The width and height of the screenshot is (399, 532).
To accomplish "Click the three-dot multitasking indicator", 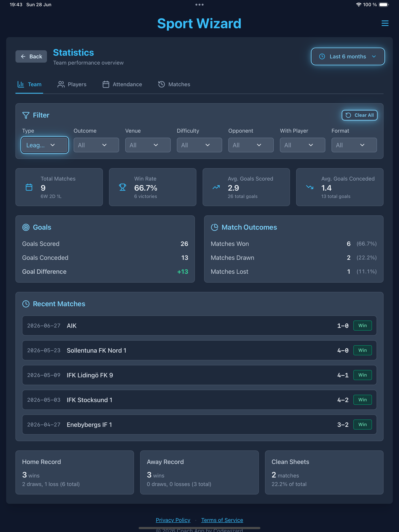I will [199, 5].
